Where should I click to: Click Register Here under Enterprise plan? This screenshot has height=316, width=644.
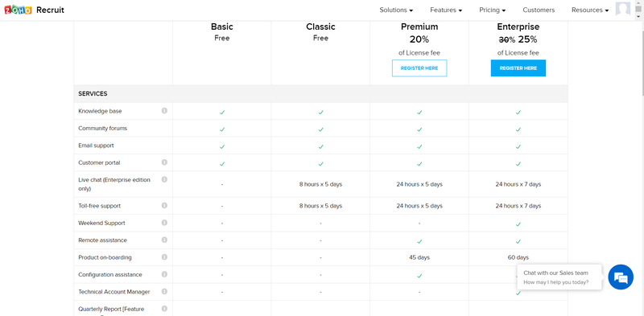click(x=518, y=68)
